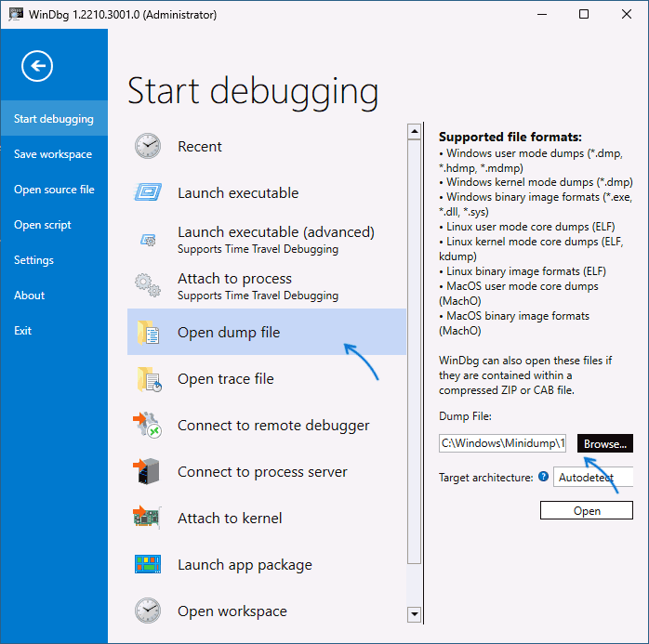Click the back arrow circle icon
This screenshot has height=644, width=649.
tap(37, 66)
